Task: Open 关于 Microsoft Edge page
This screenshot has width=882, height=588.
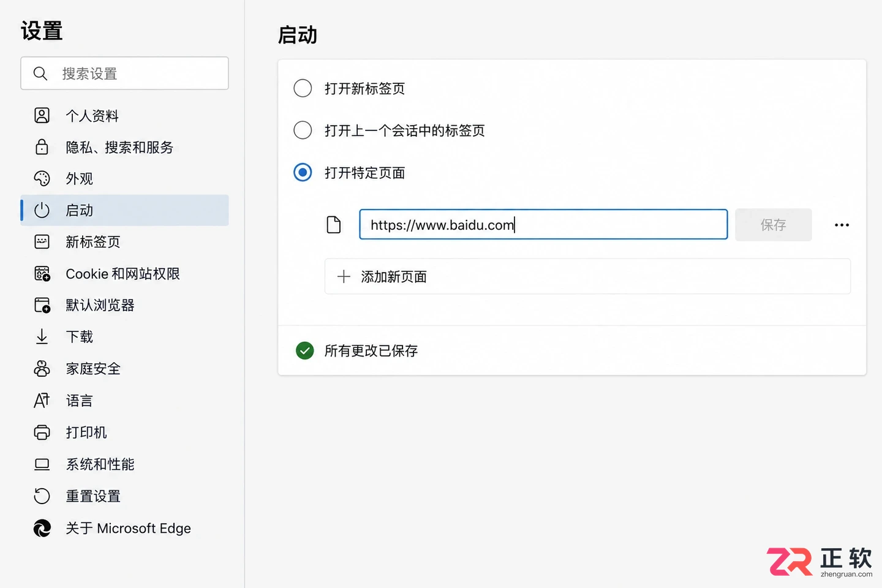Action: tap(124, 528)
